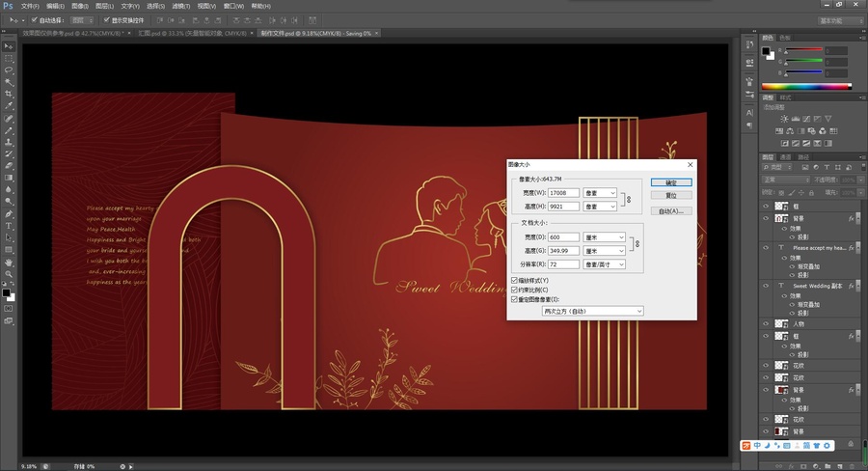Viewport: 868px width, 471px height.
Task: Open pixel height unit dropdown
Action: pyautogui.click(x=600, y=207)
